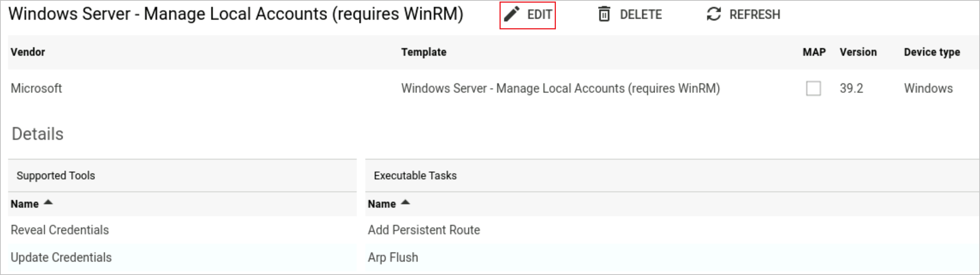Click Name header in Supported Tools

pos(25,204)
